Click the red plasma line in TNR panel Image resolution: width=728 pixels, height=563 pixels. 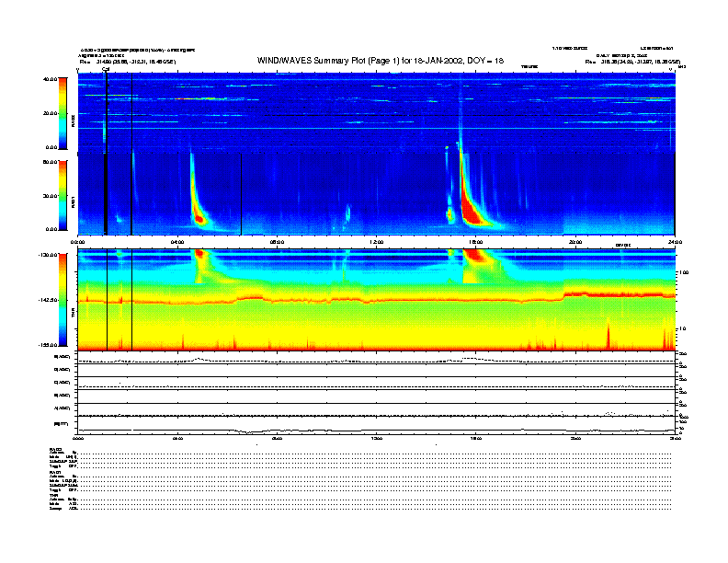click(376, 300)
